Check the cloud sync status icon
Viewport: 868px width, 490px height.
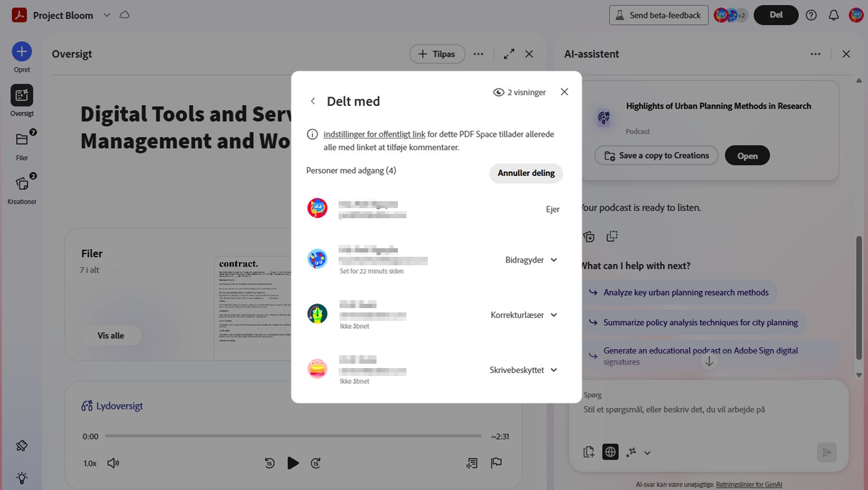pyautogui.click(x=125, y=15)
